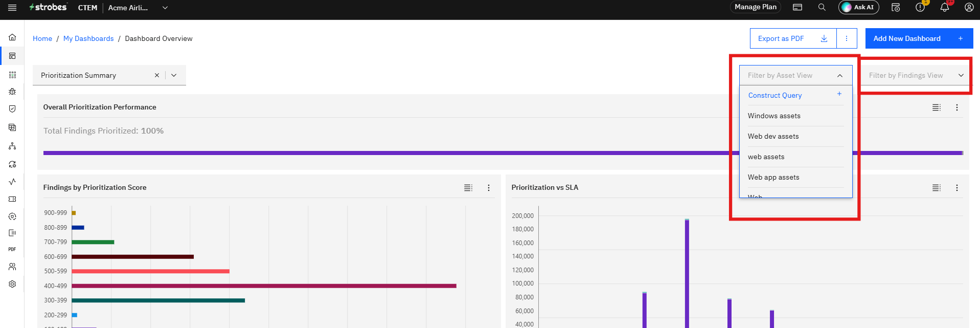
Task: Click the Dashboard Overview breadcrumb text
Action: tap(158, 38)
